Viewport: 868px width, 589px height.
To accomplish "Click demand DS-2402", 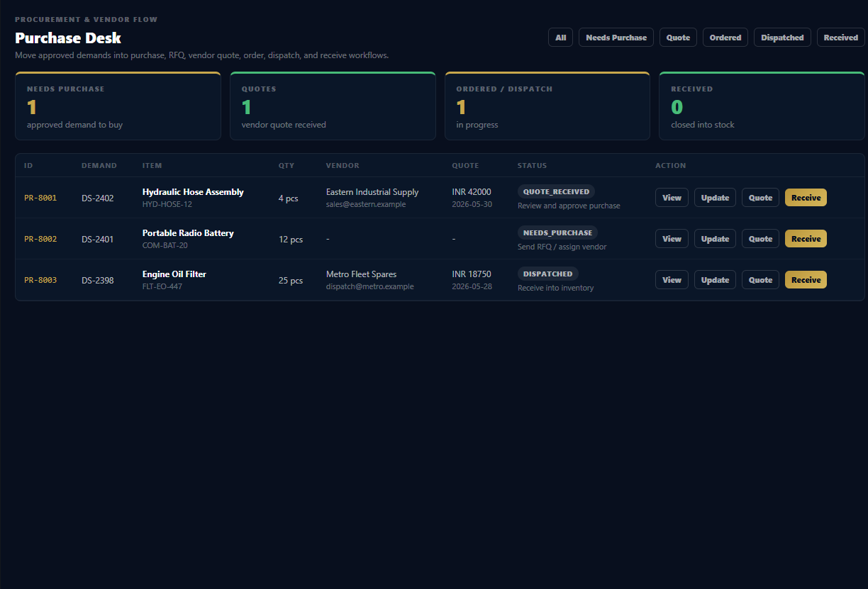I will (97, 198).
